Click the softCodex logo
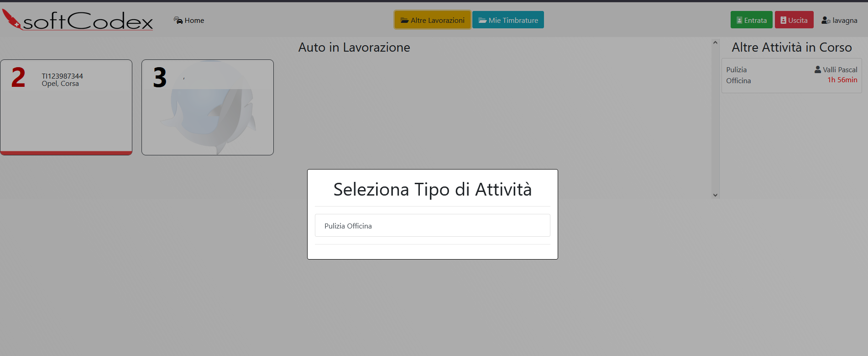The height and width of the screenshot is (356, 868). 78,20
